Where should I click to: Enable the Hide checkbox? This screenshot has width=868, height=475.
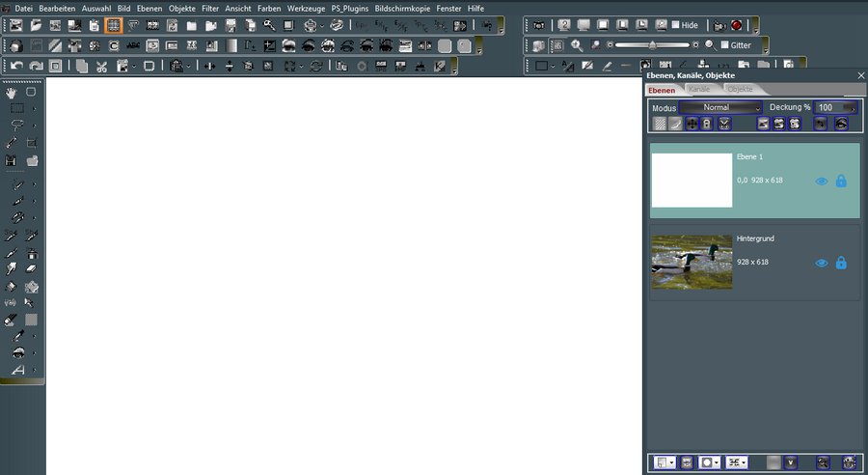point(675,25)
